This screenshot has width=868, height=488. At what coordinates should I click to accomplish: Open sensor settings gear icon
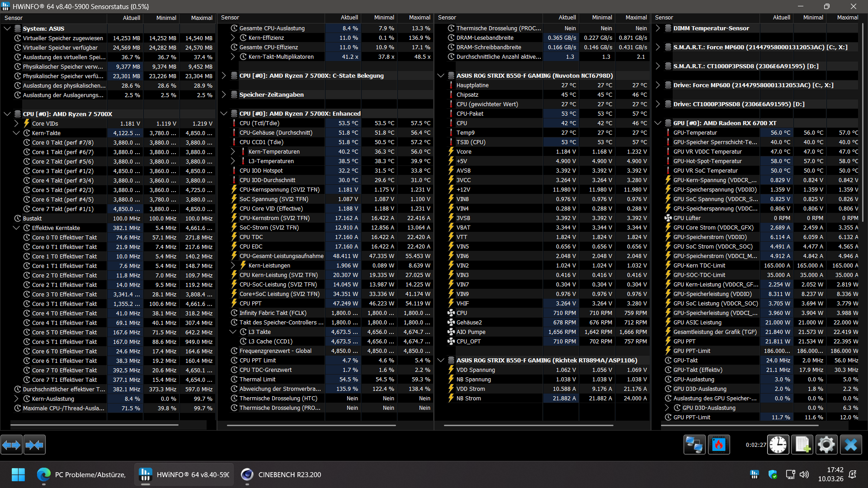pos(826,445)
